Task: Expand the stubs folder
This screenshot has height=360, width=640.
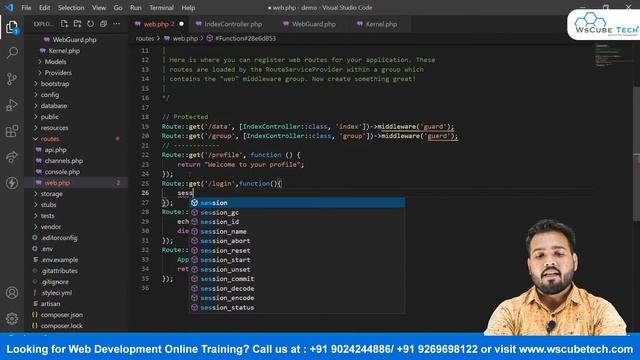Action: click(48, 205)
